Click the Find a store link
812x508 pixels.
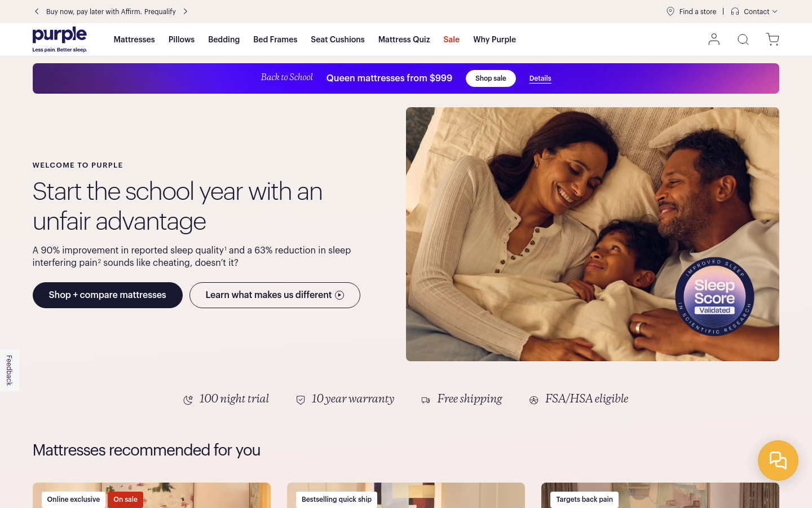(698, 11)
